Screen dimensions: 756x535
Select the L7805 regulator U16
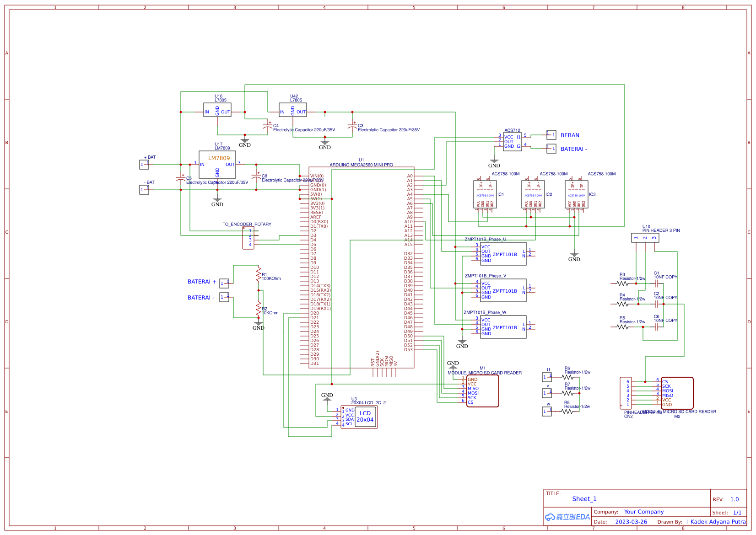(x=218, y=110)
